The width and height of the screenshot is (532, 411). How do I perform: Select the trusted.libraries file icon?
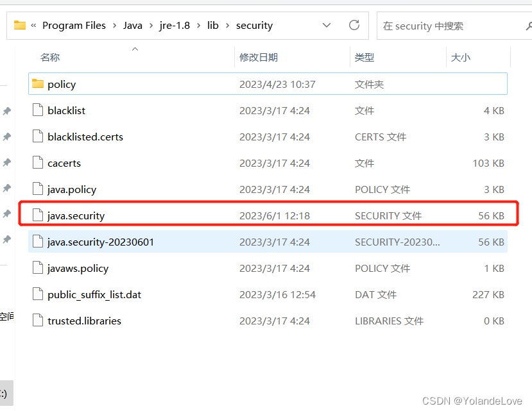pyautogui.click(x=38, y=320)
